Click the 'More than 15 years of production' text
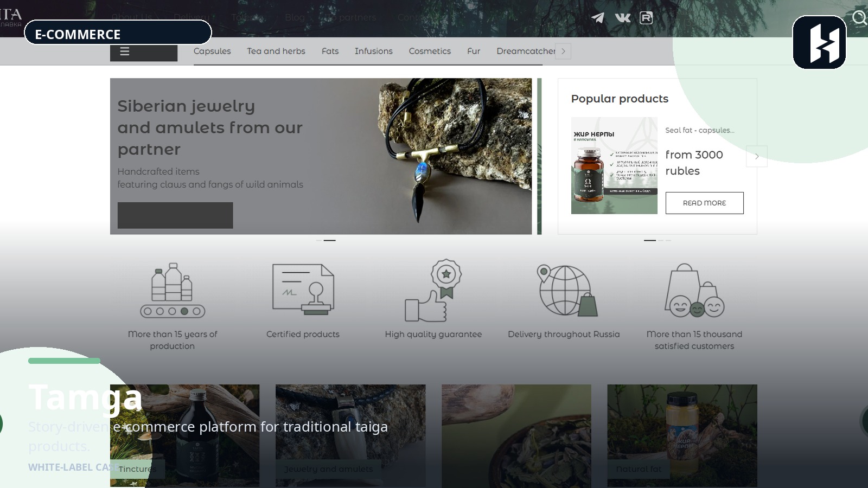Viewport: 868px width, 488px height. 173,340
